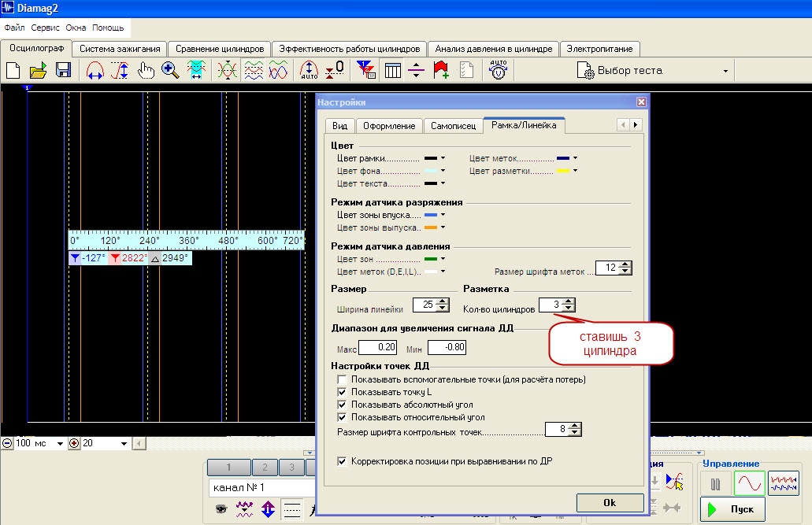
Task: Open the Оформление settings tab
Action: [x=389, y=126]
